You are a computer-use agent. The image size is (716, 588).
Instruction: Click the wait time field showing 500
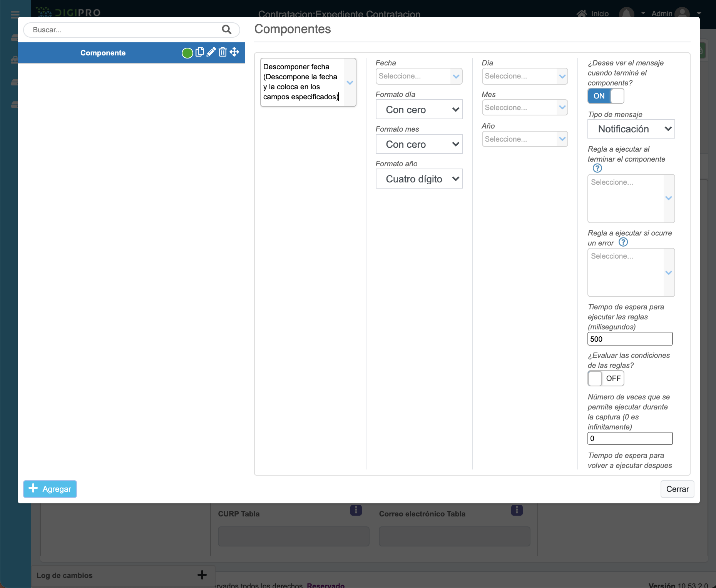point(630,339)
